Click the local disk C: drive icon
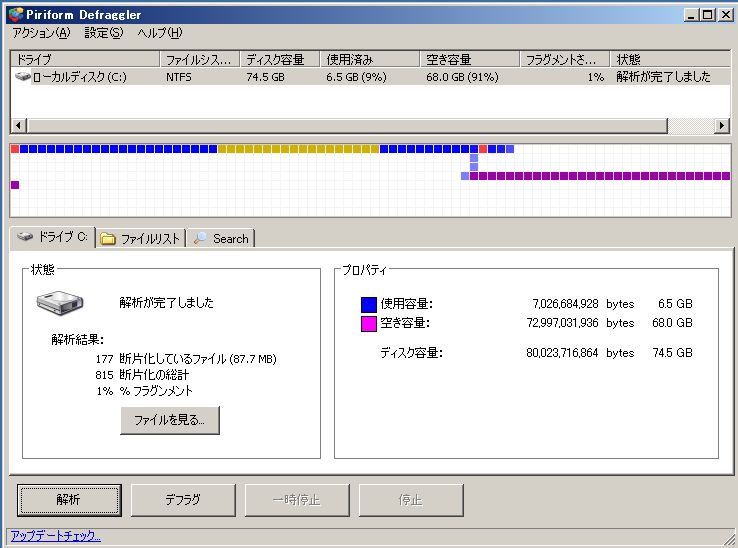 click(x=23, y=76)
